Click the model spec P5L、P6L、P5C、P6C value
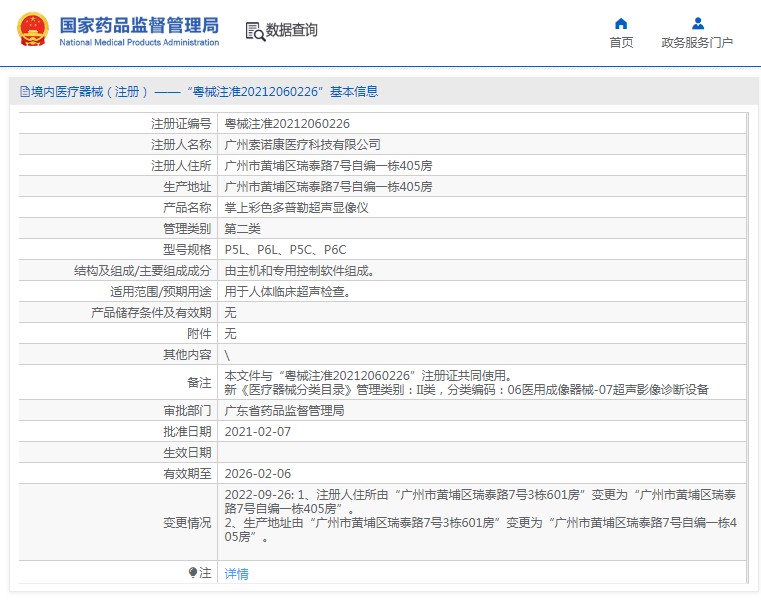 tap(285, 250)
